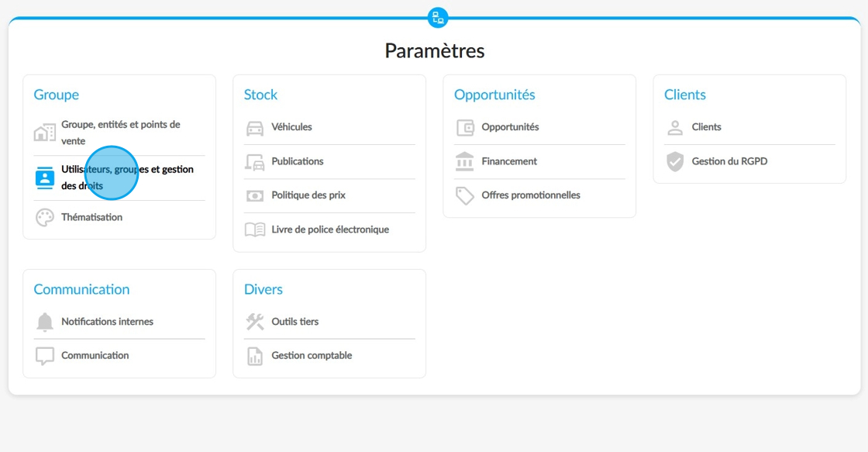Click the Divers section heading
The height and width of the screenshot is (452, 868).
click(x=263, y=289)
